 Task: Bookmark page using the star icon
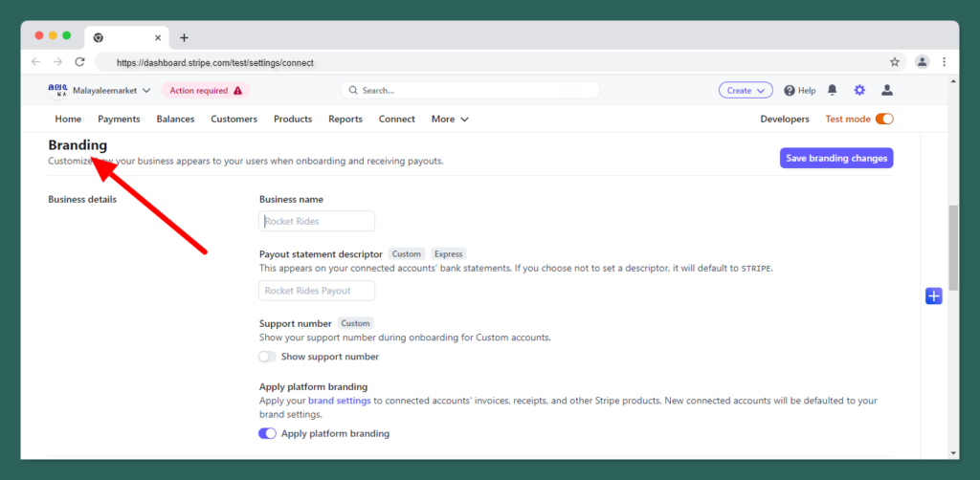(895, 62)
